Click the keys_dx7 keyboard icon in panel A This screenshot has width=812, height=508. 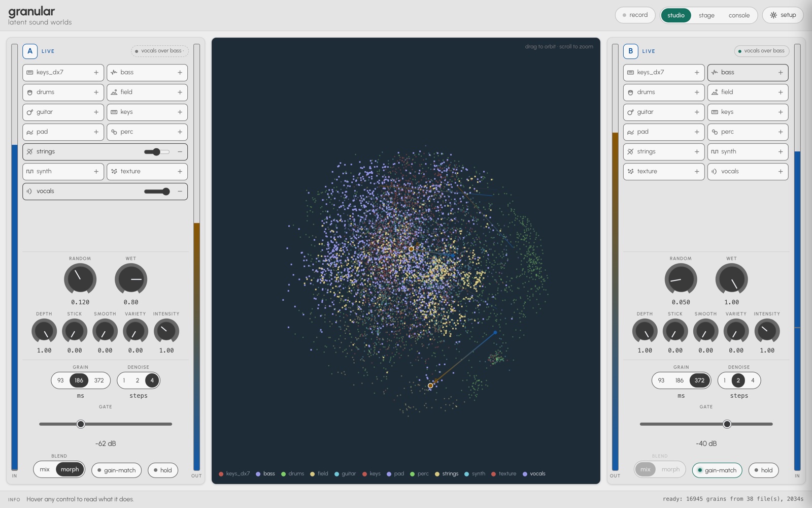point(30,73)
